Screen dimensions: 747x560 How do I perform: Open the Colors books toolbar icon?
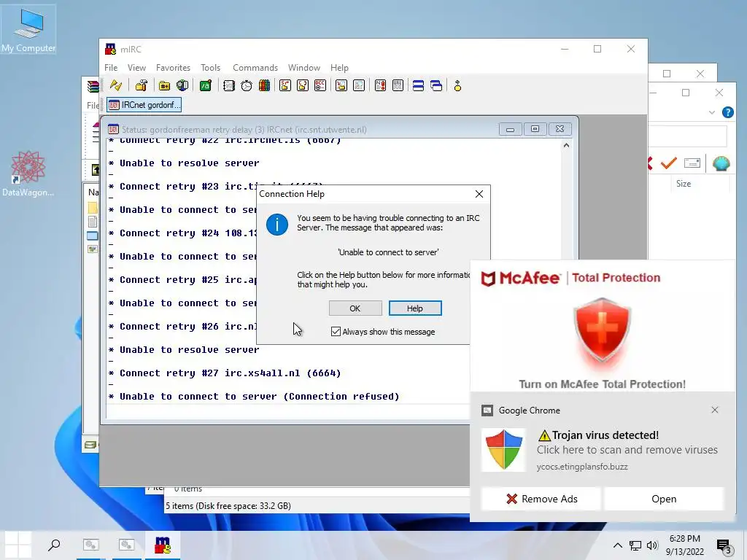(x=264, y=86)
